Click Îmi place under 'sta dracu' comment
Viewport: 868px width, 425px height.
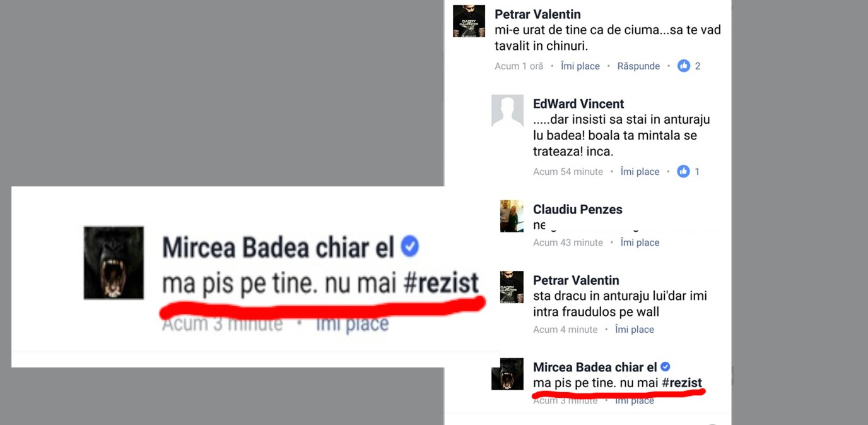coord(635,329)
